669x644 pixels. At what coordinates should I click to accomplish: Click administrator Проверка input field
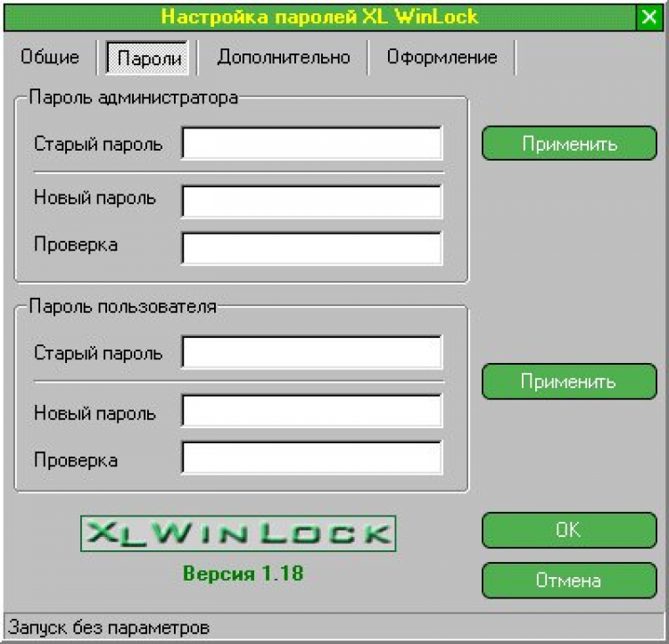(x=312, y=248)
